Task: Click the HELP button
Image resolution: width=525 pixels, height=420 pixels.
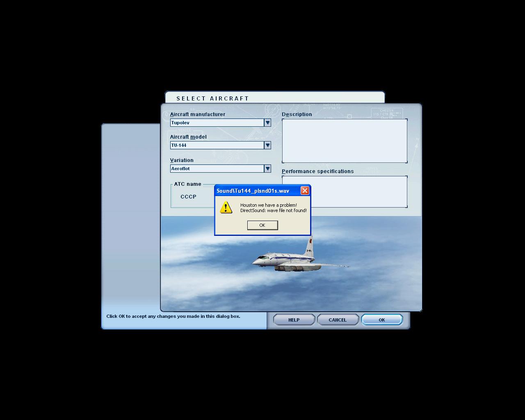Action: click(294, 320)
